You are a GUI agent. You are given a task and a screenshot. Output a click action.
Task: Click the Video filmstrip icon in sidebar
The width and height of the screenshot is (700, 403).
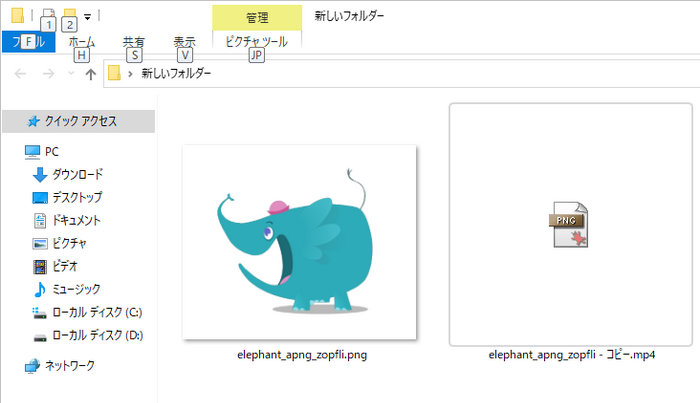coord(40,266)
